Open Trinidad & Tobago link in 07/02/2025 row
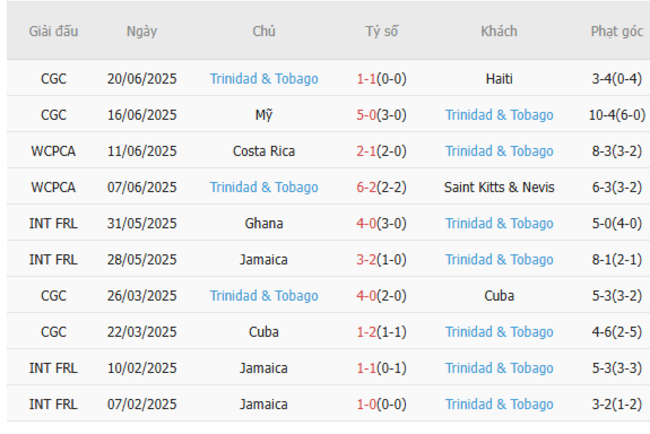 [x=499, y=404]
